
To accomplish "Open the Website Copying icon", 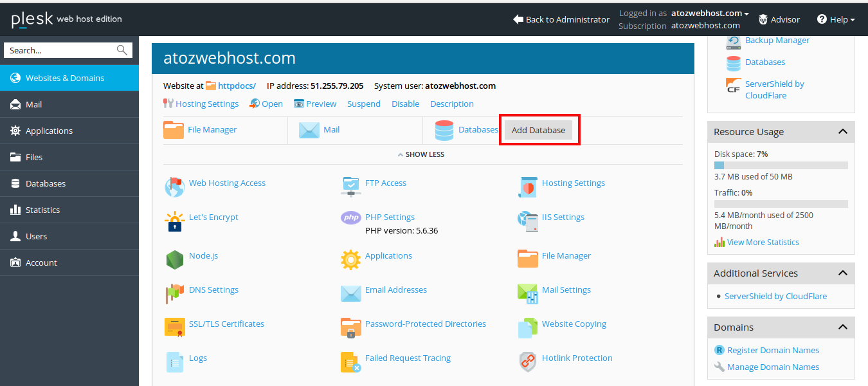I will 528,327.
